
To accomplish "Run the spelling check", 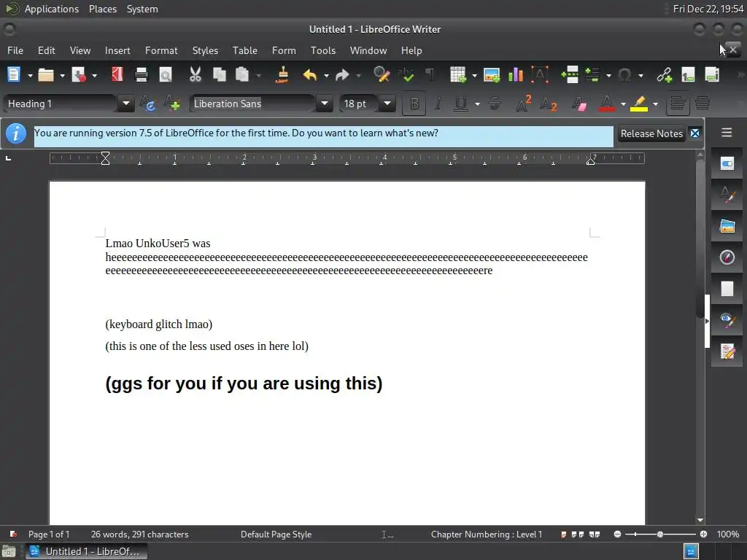I will coord(406,75).
